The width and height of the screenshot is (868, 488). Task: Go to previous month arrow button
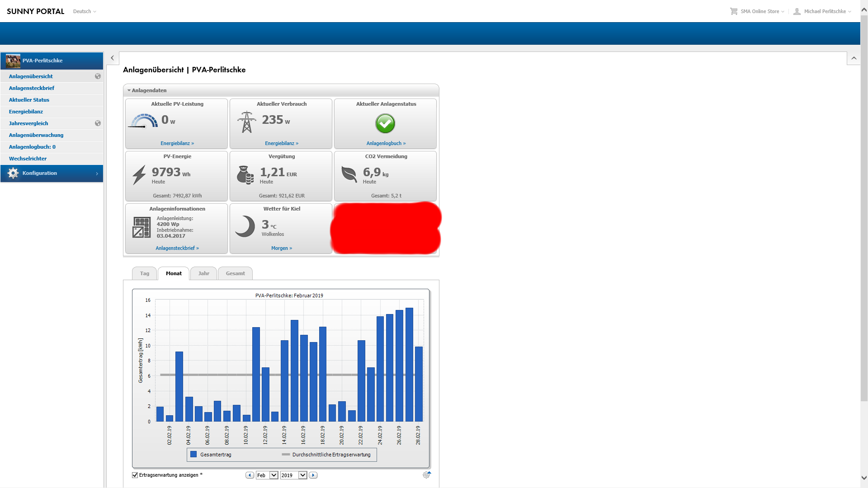point(250,475)
